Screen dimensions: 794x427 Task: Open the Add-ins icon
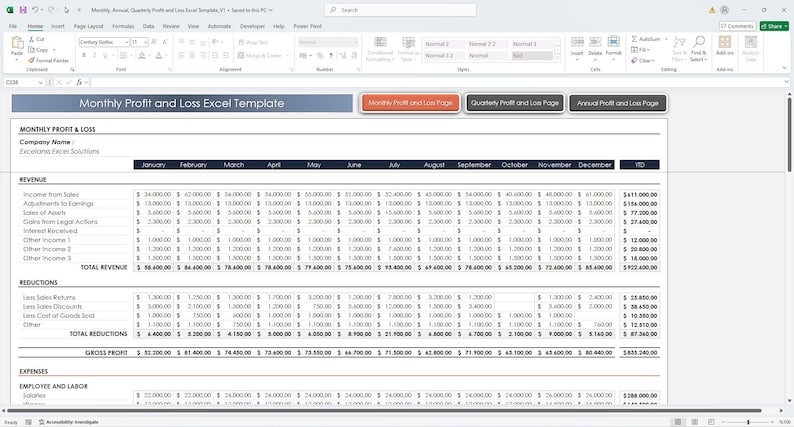coord(725,42)
